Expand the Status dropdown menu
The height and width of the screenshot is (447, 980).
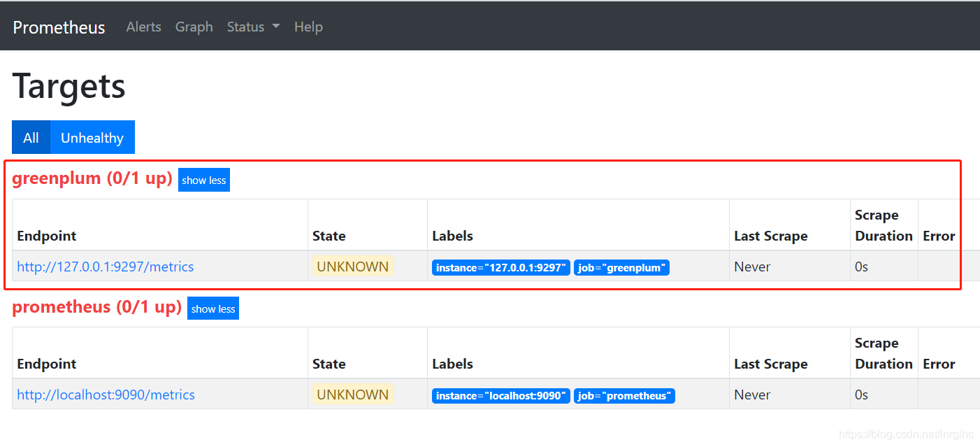coord(253,27)
